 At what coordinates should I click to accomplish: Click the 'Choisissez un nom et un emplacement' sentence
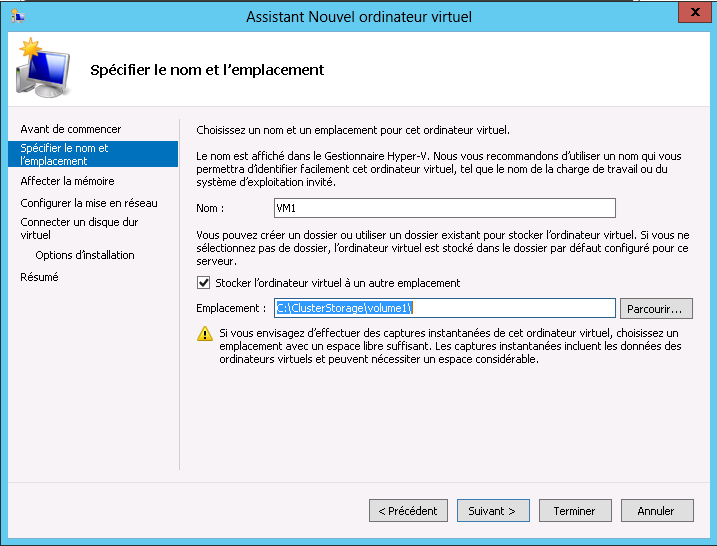point(353,130)
